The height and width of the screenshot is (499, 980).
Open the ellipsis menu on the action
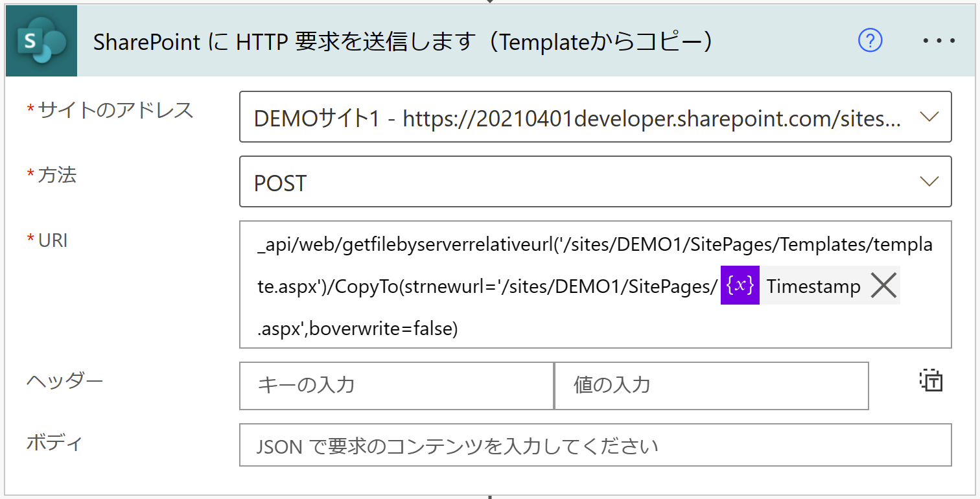pyautogui.click(x=938, y=40)
